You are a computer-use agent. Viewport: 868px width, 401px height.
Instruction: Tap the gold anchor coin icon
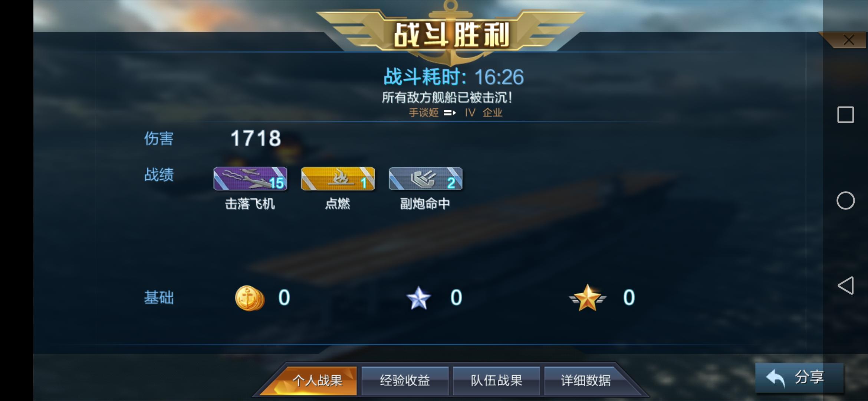coord(250,298)
